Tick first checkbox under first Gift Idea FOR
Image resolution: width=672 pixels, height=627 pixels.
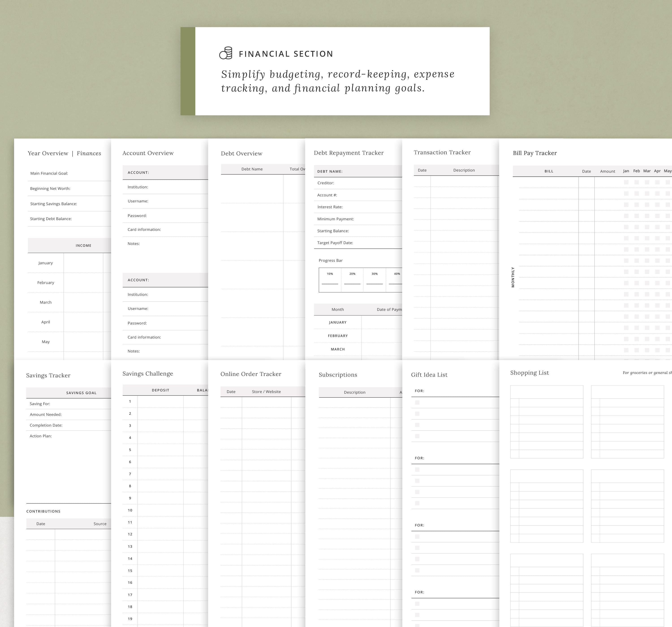coord(417,403)
